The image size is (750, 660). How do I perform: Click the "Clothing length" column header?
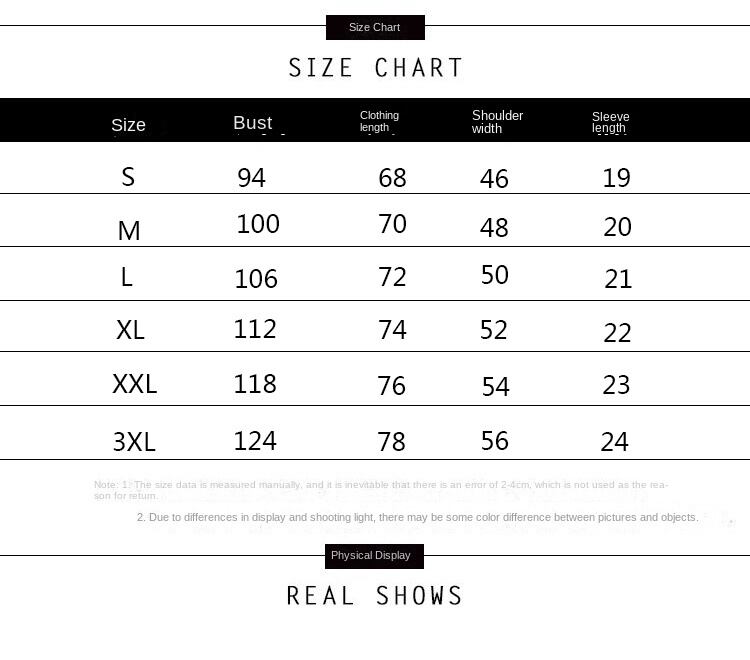pyautogui.click(x=379, y=121)
